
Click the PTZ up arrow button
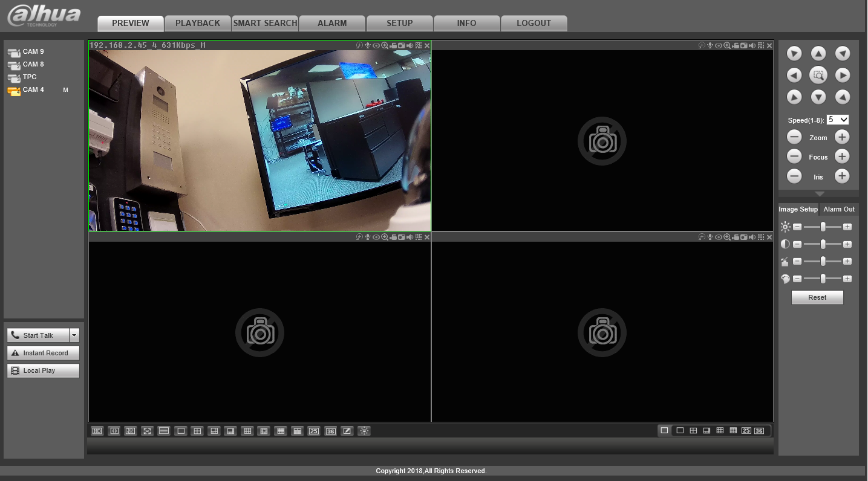click(818, 54)
